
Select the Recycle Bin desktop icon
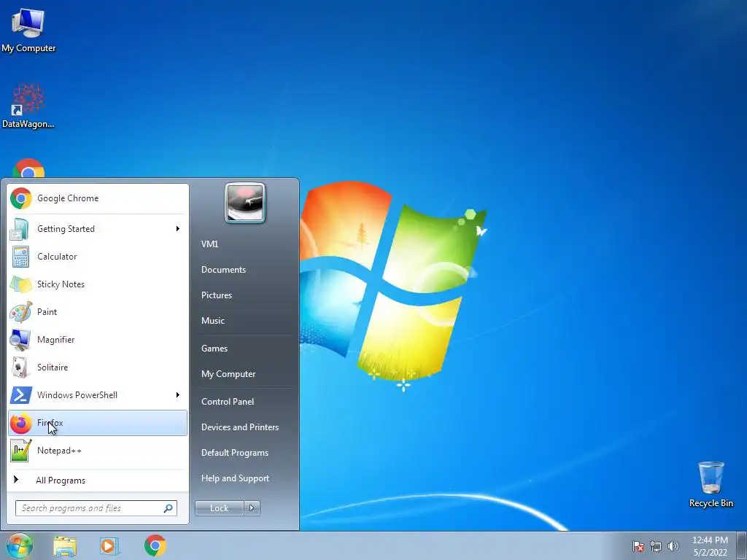point(711,484)
